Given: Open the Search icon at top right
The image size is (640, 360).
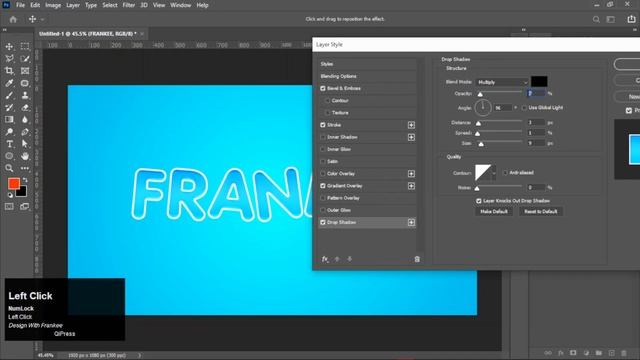Looking at the screenshot, I should pyautogui.click(x=596, y=19).
